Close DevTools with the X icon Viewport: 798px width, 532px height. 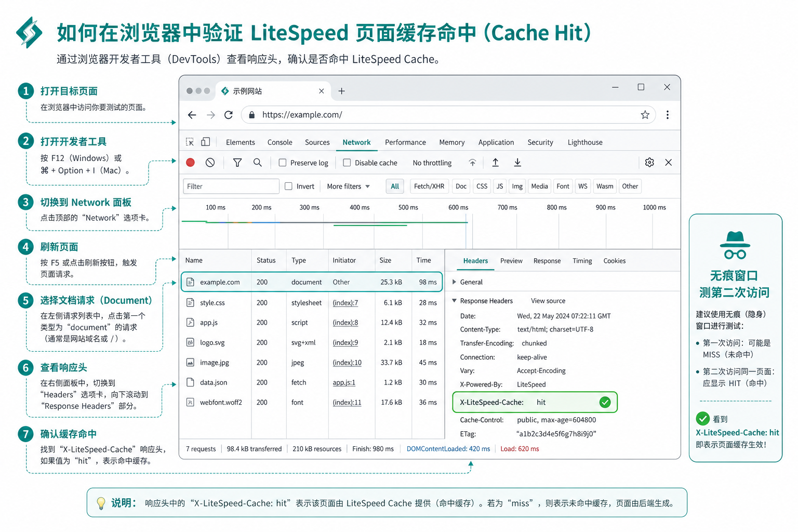tap(669, 163)
